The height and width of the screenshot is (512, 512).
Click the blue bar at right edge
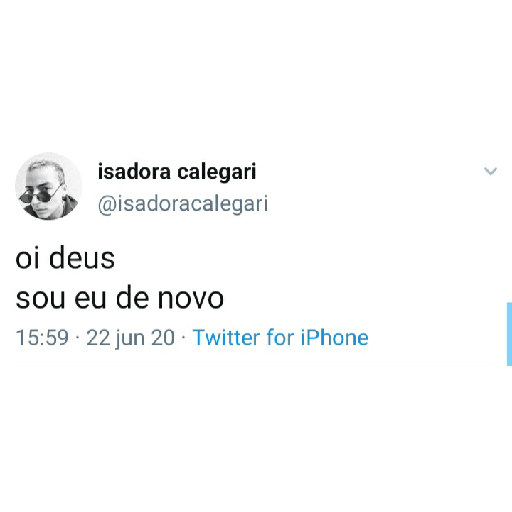tap(509, 334)
